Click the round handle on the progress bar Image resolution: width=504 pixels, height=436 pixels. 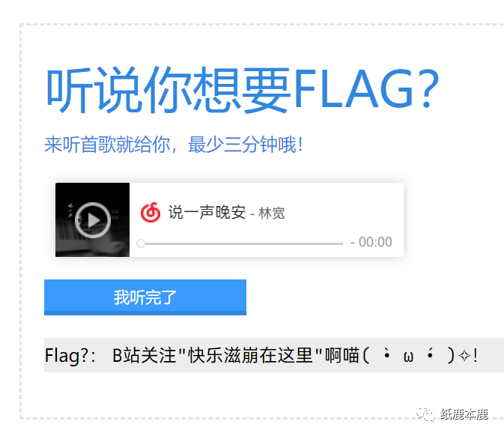tap(141, 243)
